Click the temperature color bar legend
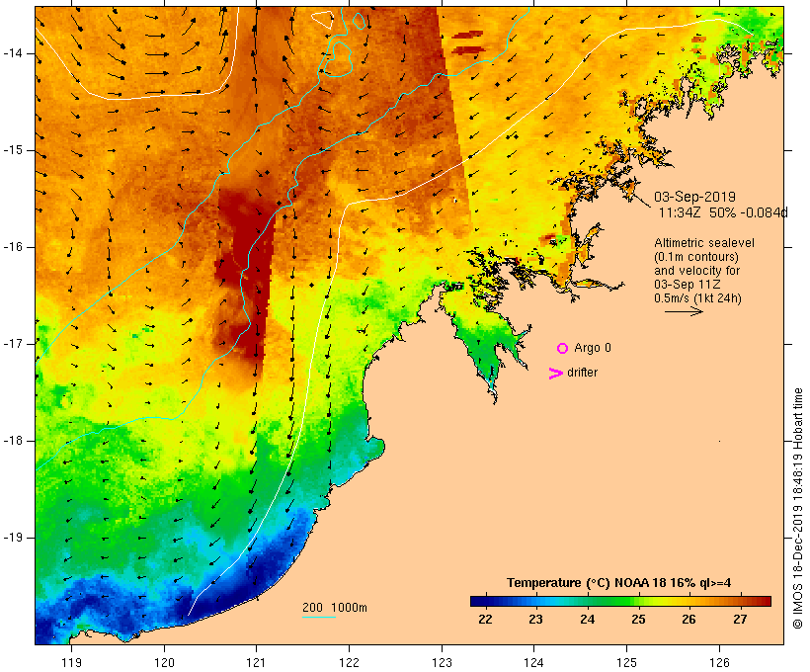Viewport: 810px width, 672px height. click(x=620, y=601)
